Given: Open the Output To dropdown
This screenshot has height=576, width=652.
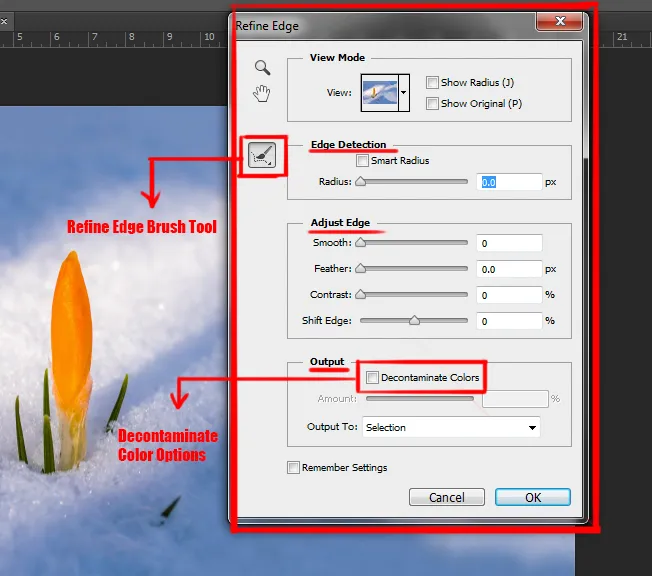Looking at the screenshot, I should click(451, 427).
